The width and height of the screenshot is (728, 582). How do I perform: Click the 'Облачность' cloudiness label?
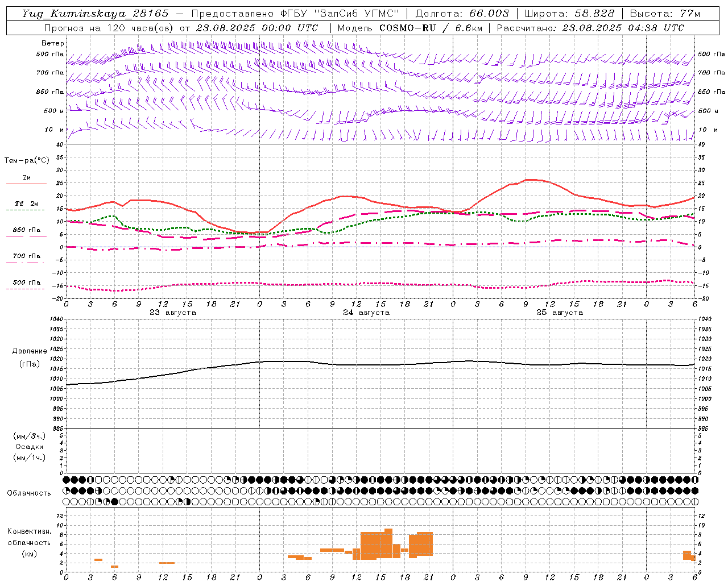[x=29, y=493]
